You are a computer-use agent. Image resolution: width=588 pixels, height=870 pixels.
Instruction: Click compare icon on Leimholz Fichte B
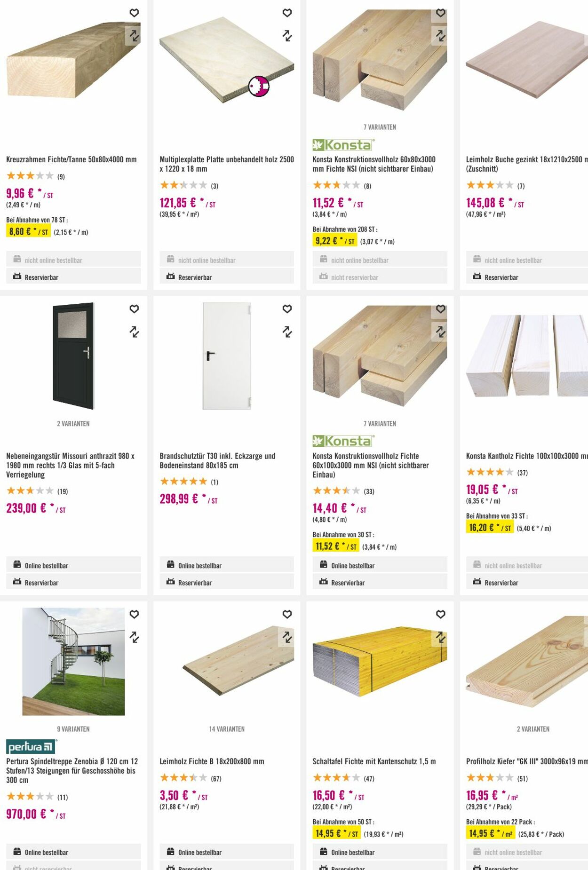287,637
